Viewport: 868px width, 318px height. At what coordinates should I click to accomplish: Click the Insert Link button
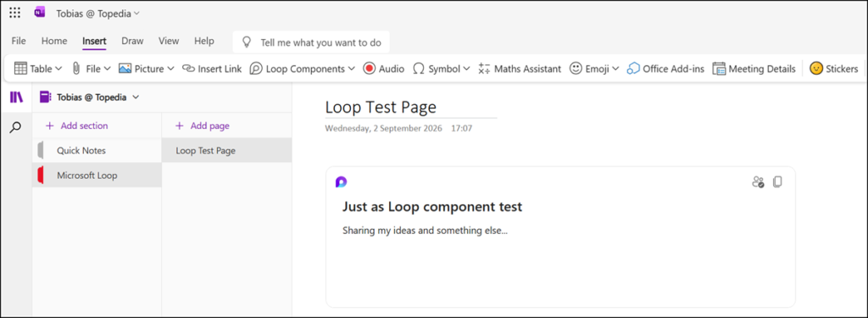tap(212, 69)
